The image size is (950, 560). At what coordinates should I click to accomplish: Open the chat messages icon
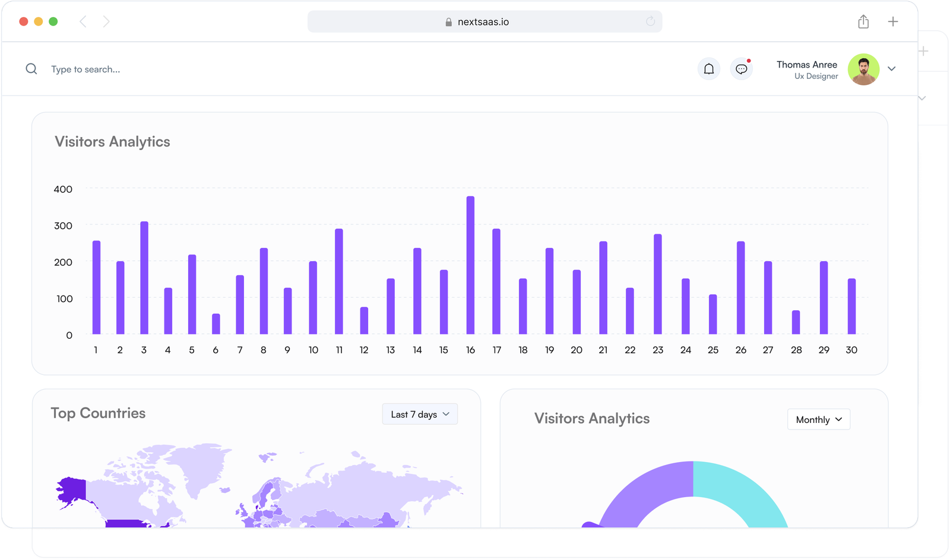click(x=741, y=69)
